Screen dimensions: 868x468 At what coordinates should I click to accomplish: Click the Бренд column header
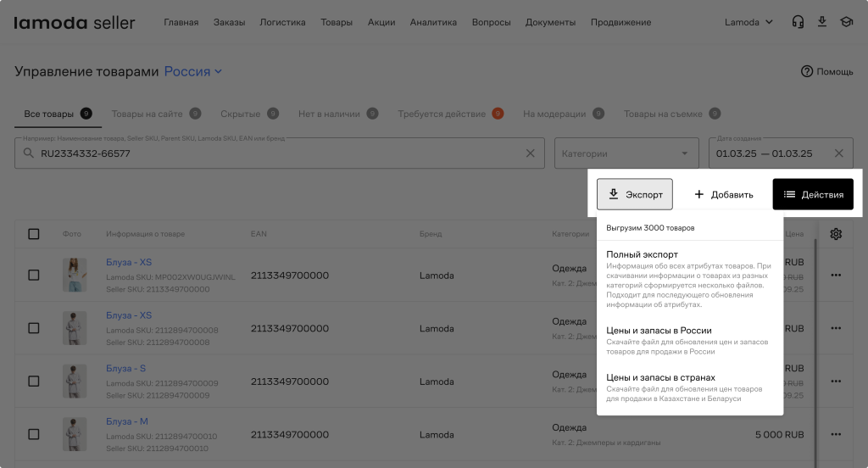(430, 234)
